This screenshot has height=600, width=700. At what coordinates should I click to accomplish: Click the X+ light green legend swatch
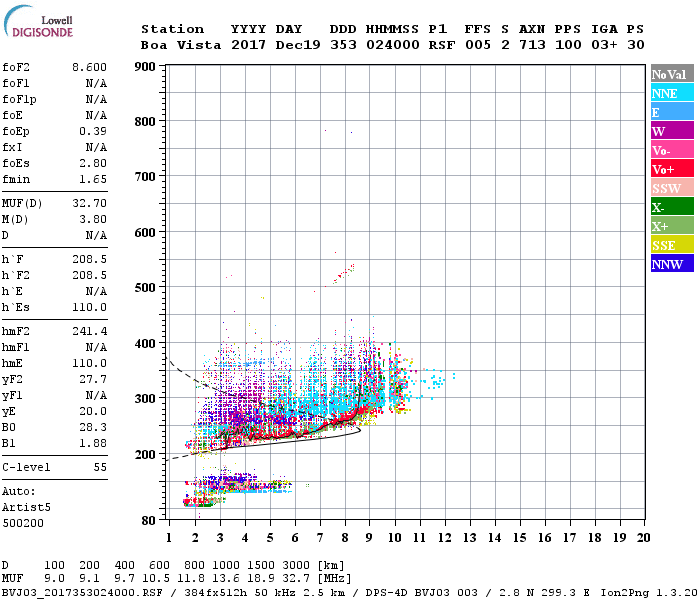click(672, 225)
